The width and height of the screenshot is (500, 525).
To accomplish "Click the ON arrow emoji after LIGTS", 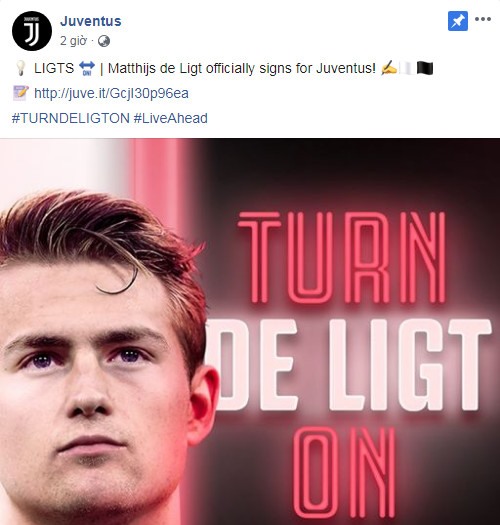I will 87,68.
